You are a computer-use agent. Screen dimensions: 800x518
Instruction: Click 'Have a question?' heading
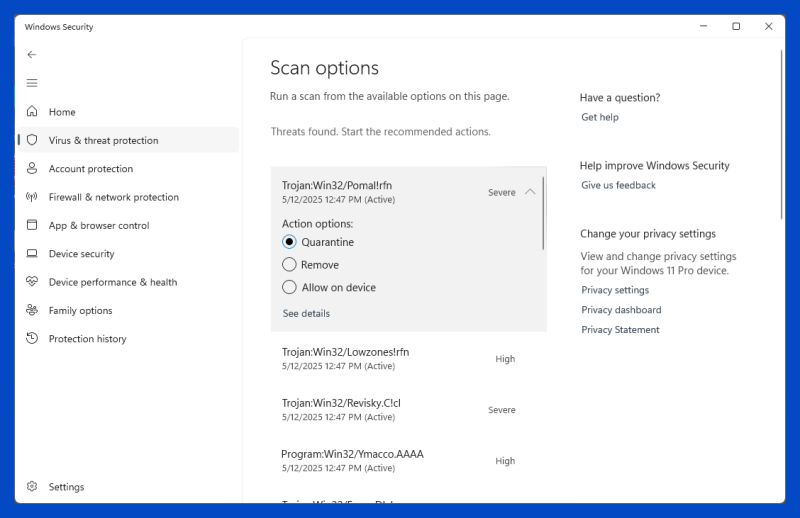pyautogui.click(x=620, y=97)
